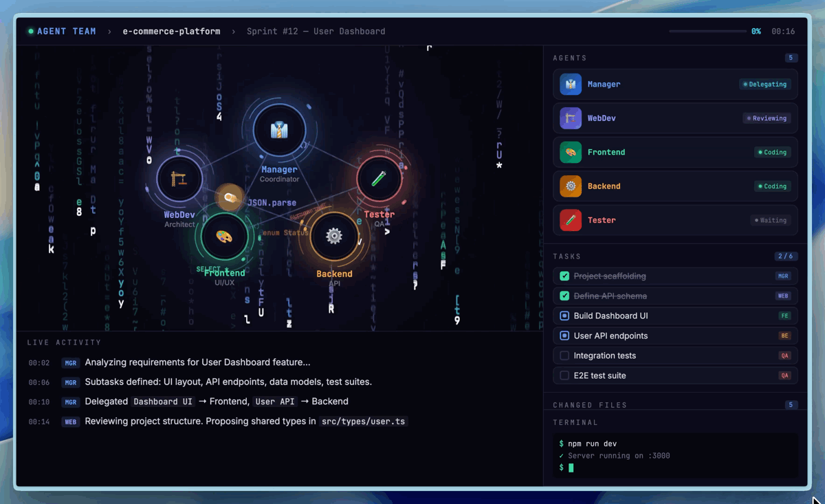This screenshot has height=504, width=825.
Task: Open the Sprint #12 — User Dashboard breadcrumb
Action: [x=316, y=32]
